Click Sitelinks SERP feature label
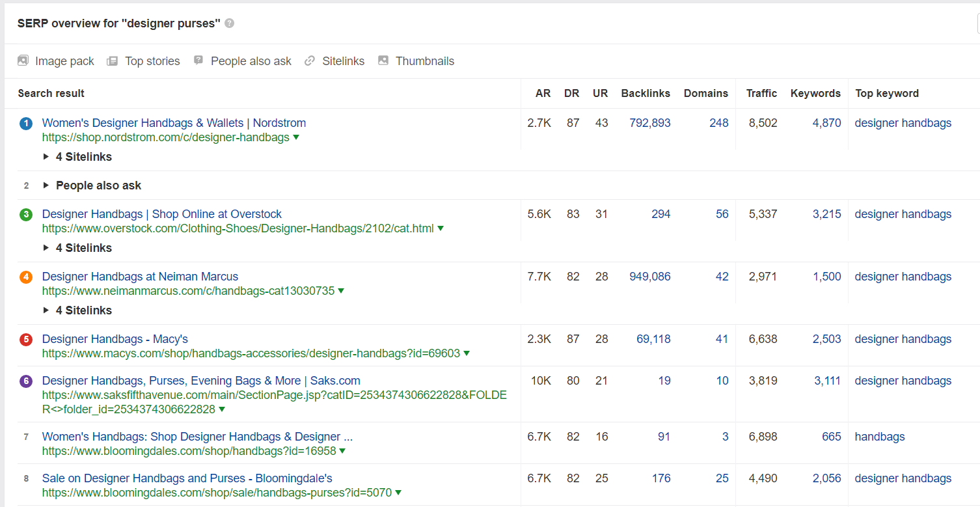980x507 pixels. point(344,61)
